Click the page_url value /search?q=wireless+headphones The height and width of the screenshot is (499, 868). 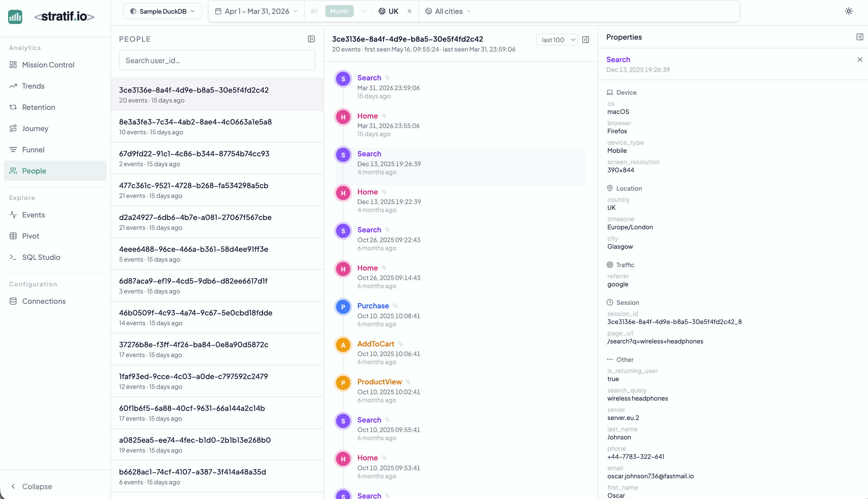(655, 341)
